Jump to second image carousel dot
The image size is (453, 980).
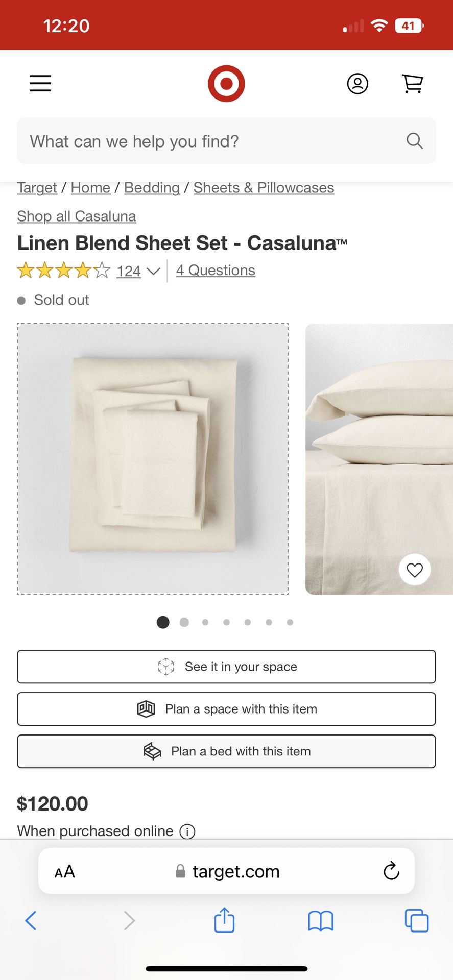click(184, 622)
